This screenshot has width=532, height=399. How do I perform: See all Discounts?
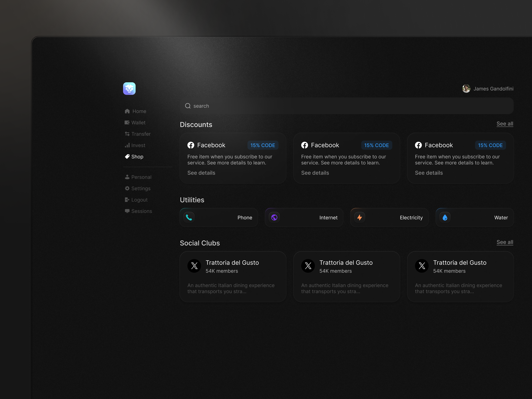point(505,124)
